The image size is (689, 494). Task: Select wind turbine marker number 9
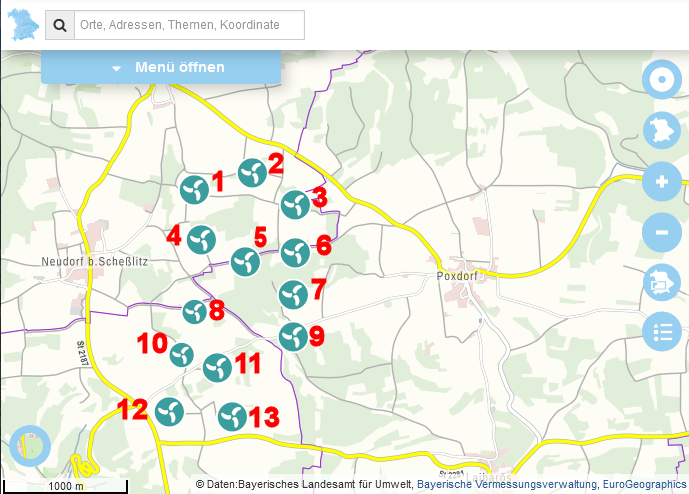point(292,337)
